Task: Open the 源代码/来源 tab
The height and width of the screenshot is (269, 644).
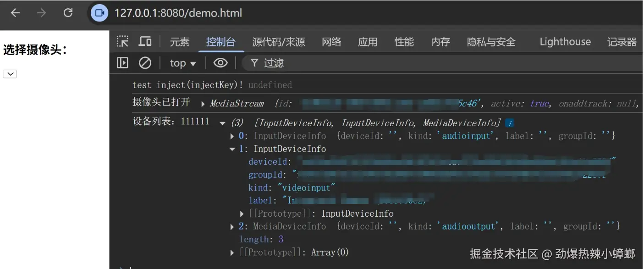Action: (x=279, y=42)
